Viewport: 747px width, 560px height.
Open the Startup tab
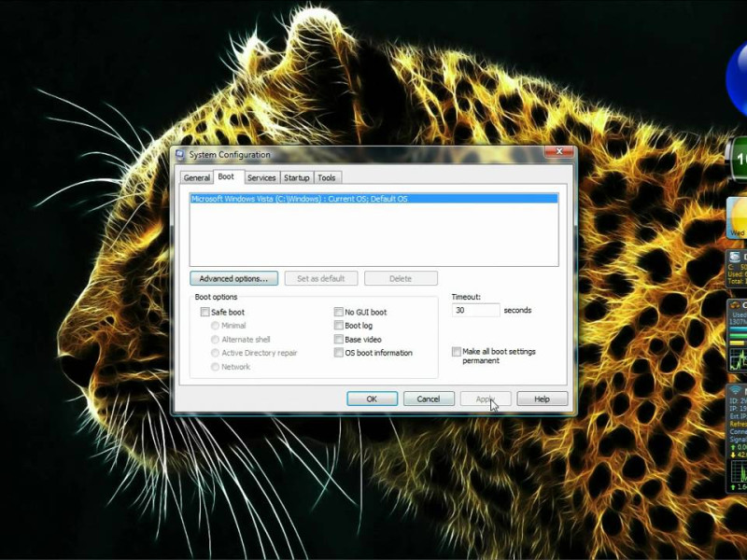297,177
